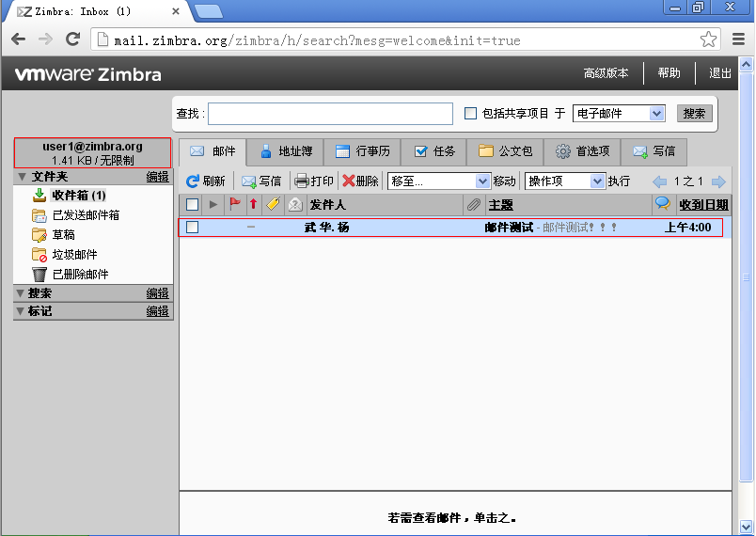Click the red up-arrow priority column icon
The image size is (756, 536).
point(253,204)
